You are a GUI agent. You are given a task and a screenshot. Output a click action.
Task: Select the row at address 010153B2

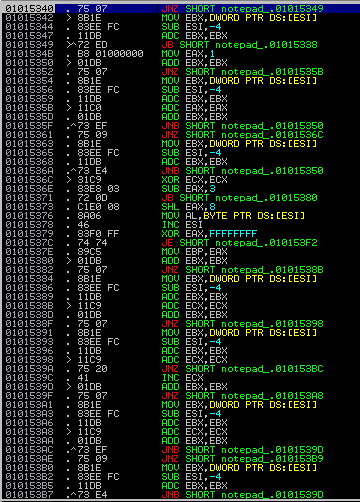tap(180, 476)
